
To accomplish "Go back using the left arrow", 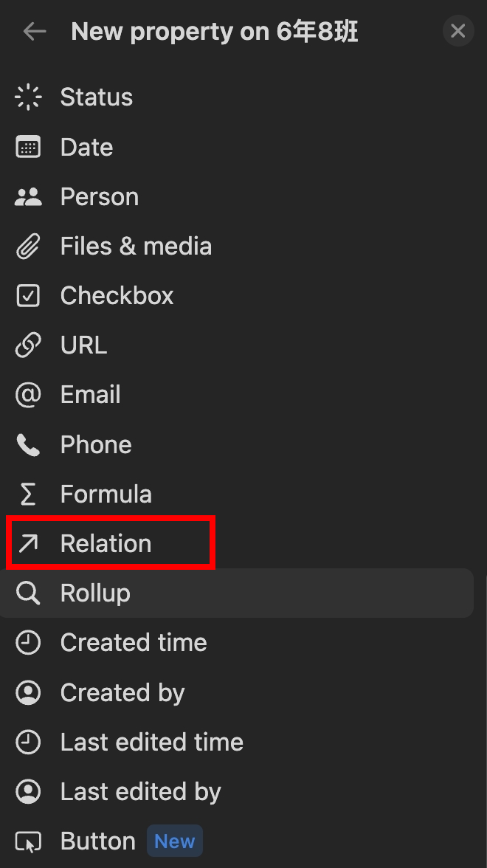I will click(x=35, y=31).
